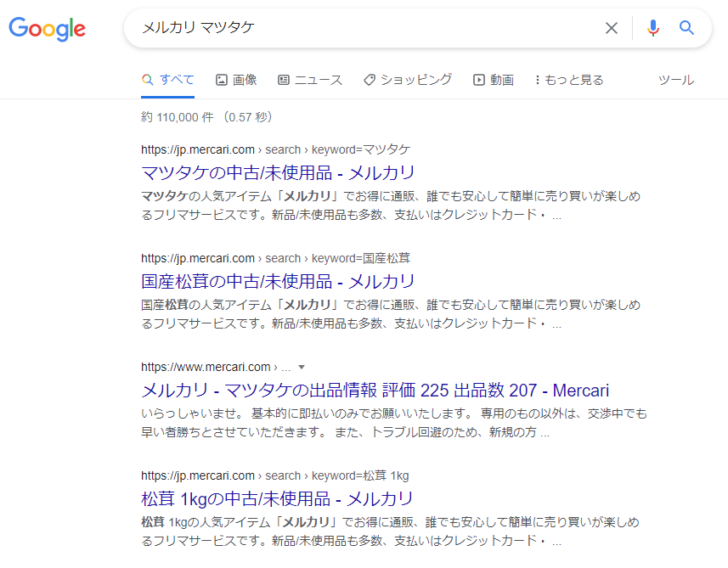Open result 国産松茸の中古/未使用品 - メルカリ
The image size is (728, 568).
pos(278,281)
